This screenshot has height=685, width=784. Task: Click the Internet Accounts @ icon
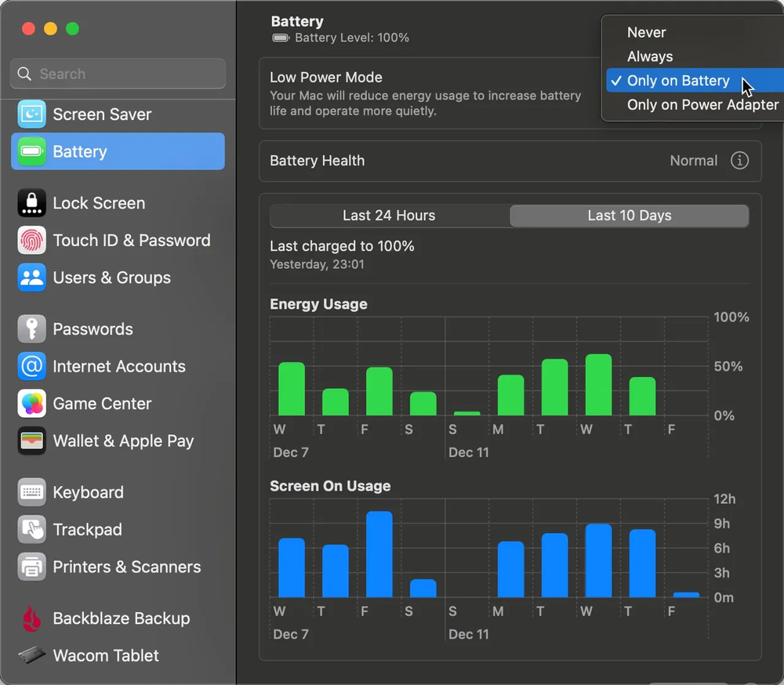pyautogui.click(x=32, y=366)
